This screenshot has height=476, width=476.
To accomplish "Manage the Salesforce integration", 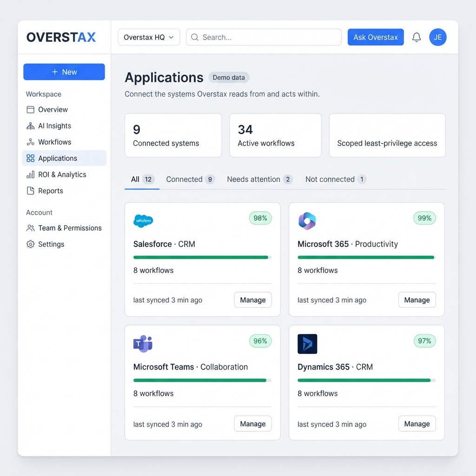I will coord(253,300).
